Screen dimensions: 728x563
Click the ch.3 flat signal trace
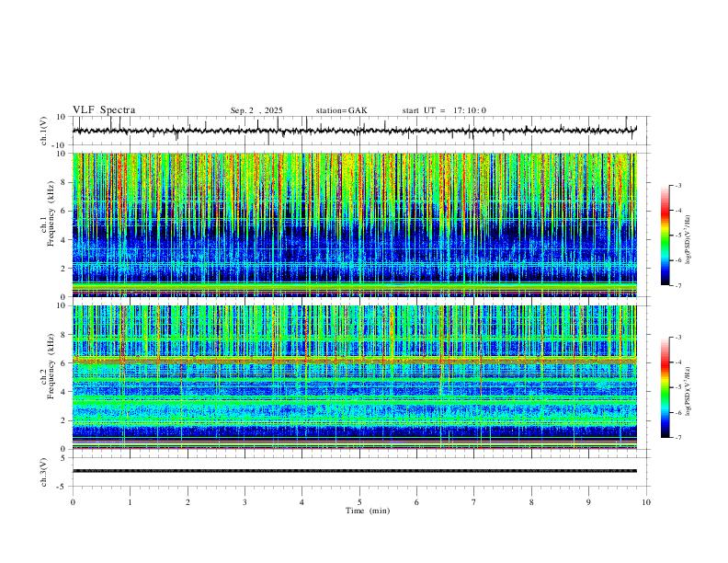click(355, 471)
